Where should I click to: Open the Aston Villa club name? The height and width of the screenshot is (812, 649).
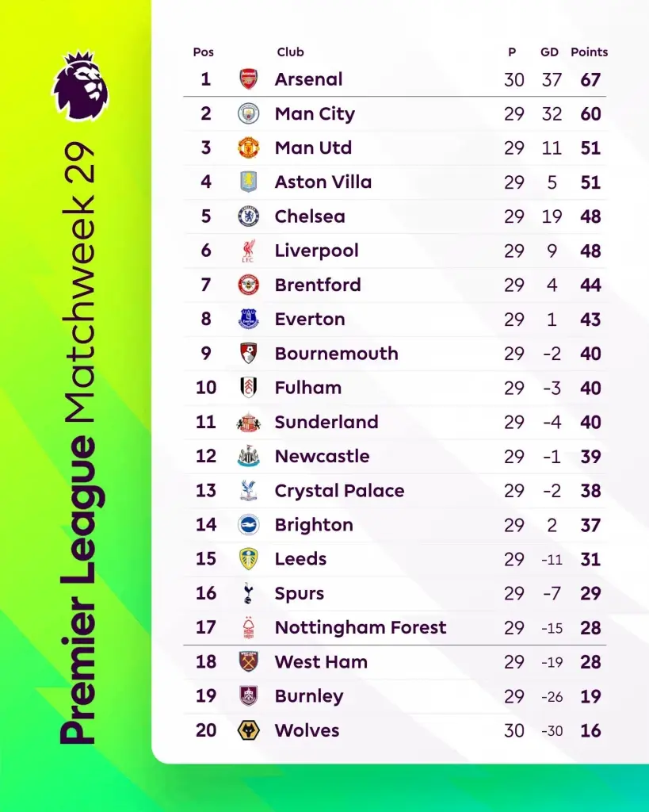(x=323, y=182)
